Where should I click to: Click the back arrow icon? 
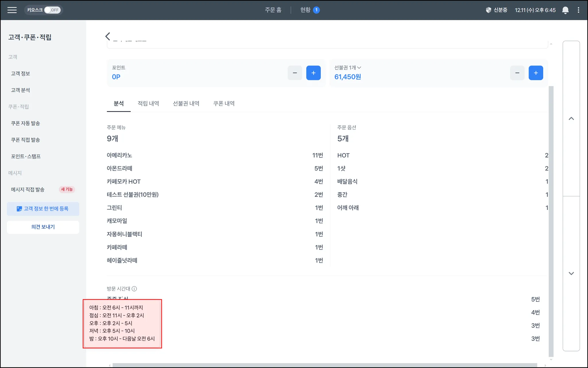coord(108,36)
